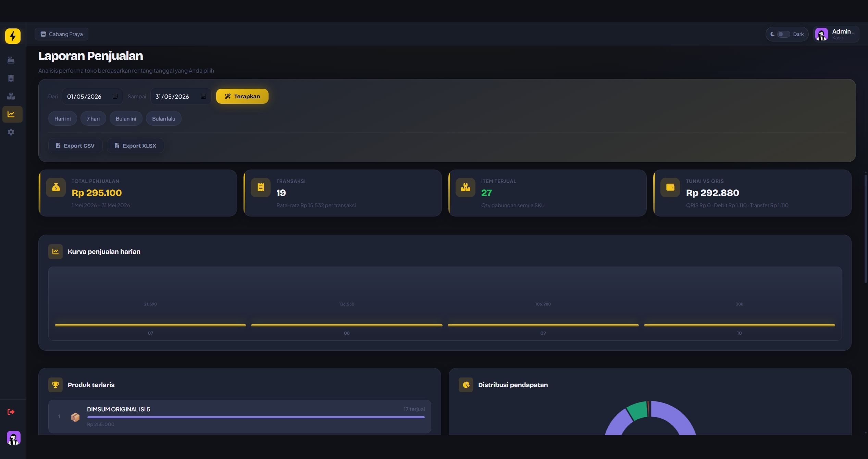Click the chart bar for day 10
This screenshot has height=459, width=868.
(739, 325)
